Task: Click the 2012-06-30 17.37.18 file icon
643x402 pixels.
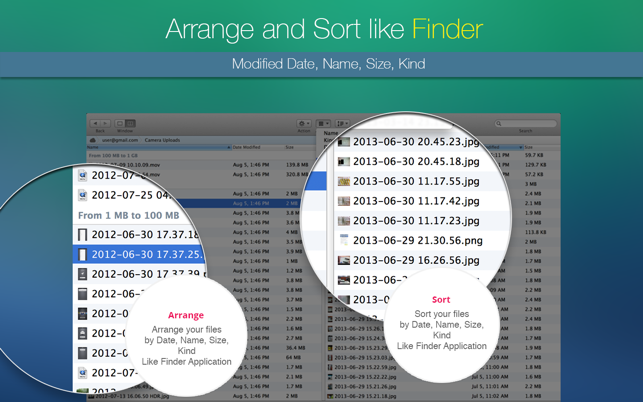Action: coord(82,235)
